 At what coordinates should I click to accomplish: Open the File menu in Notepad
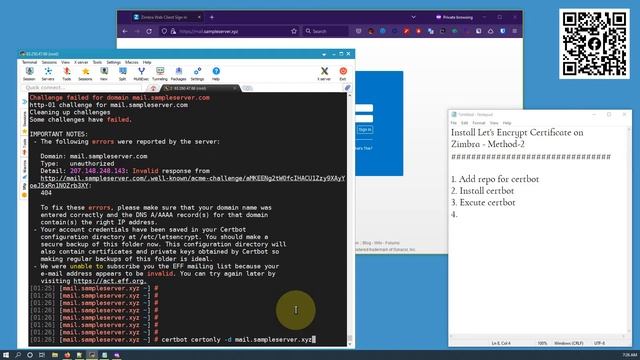453,123
